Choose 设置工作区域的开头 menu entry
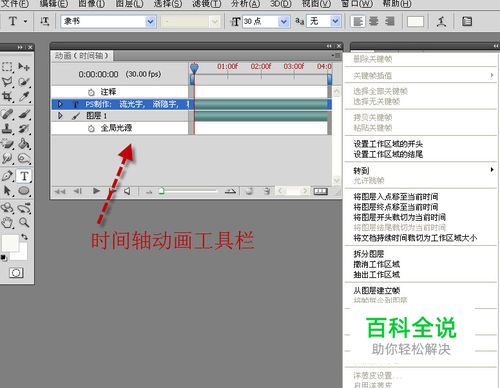The width and height of the screenshot is (500, 388). [388, 144]
